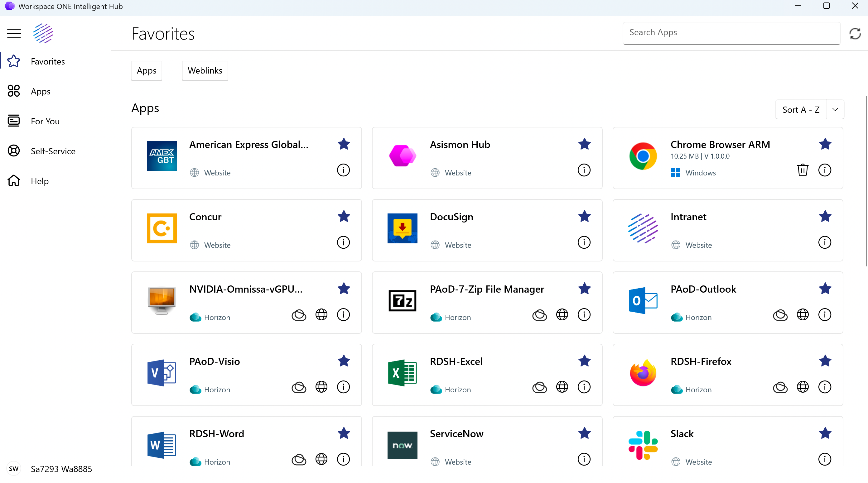
Task: Open the info icon for PAoD-Visio
Action: click(343, 387)
